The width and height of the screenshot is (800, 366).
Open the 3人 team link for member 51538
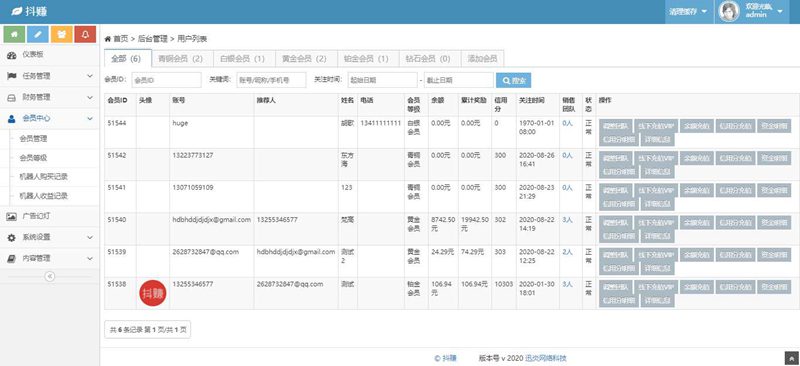tap(567, 284)
